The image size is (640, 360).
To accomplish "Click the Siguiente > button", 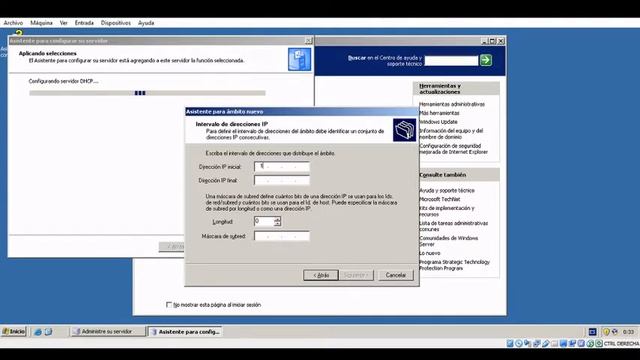I will [356, 275].
